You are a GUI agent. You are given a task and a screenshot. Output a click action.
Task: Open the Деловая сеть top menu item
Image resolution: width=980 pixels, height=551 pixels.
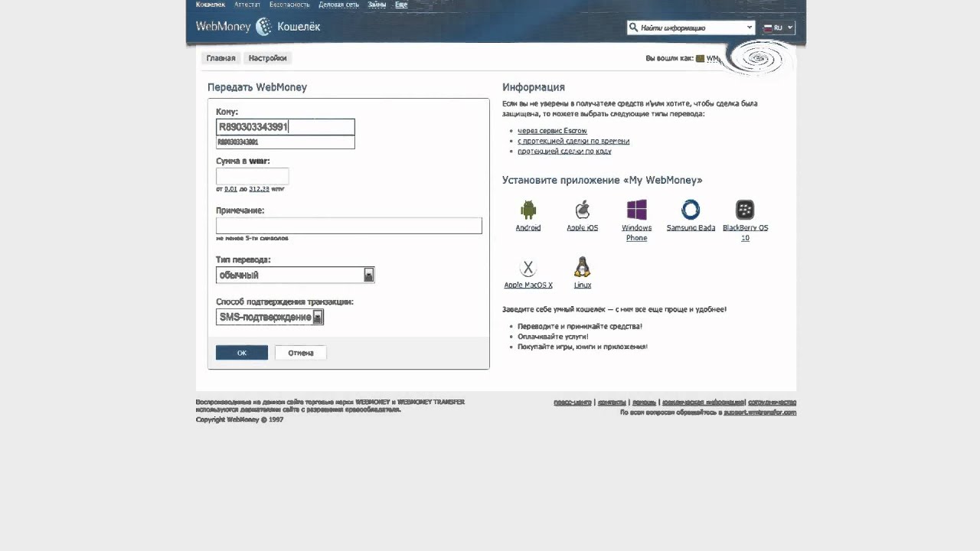[338, 5]
